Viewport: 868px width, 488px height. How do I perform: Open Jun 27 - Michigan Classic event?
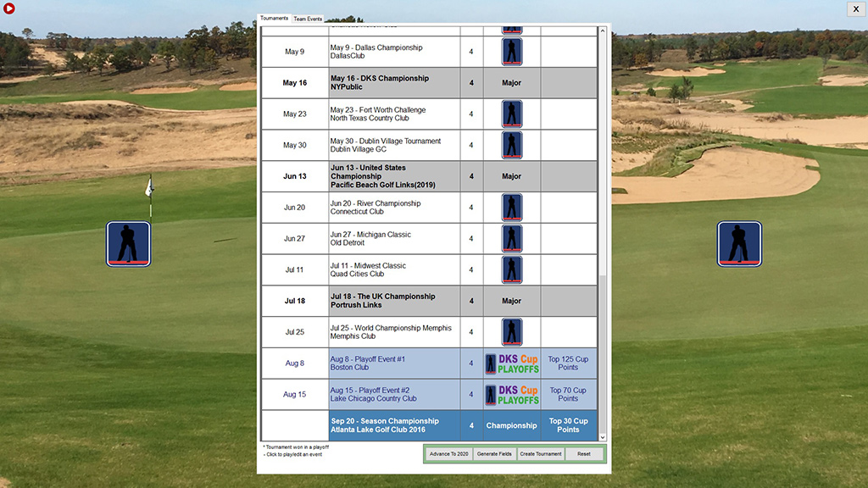[394, 238]
